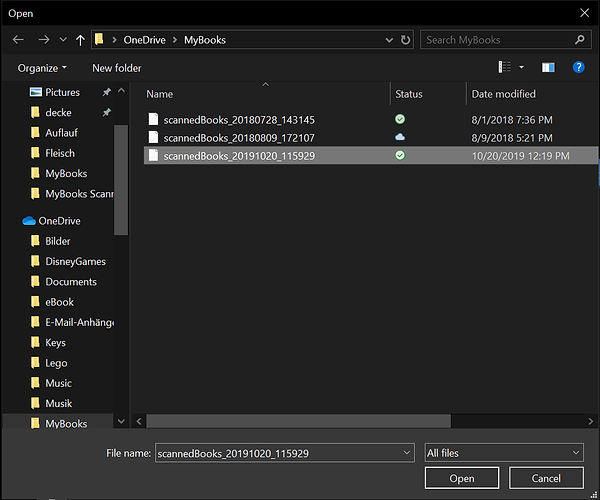The height and width of the screenshot is (500, 600).
Task: Open the Documents folder
Action: (71, 282)
